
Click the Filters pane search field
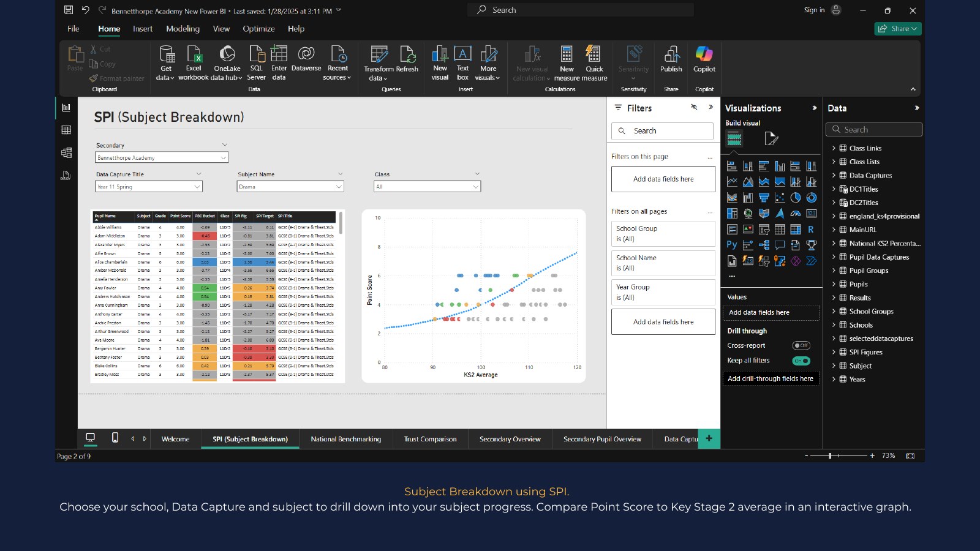point(662,131)
